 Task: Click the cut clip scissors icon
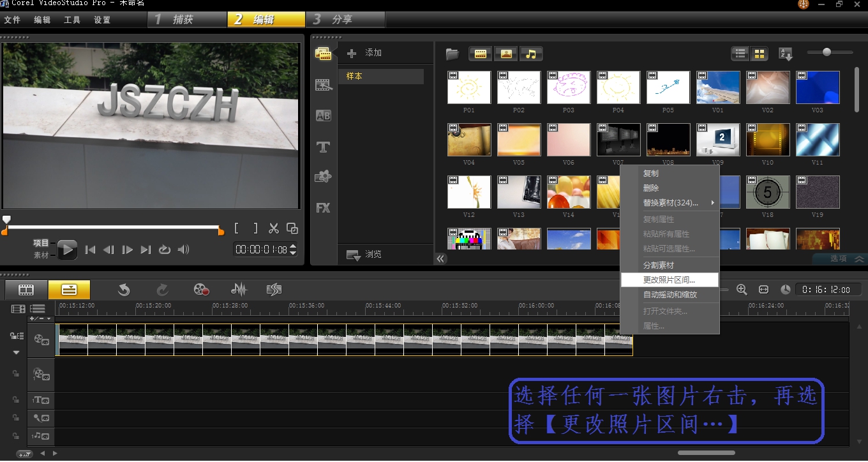(x=274, y=228)
